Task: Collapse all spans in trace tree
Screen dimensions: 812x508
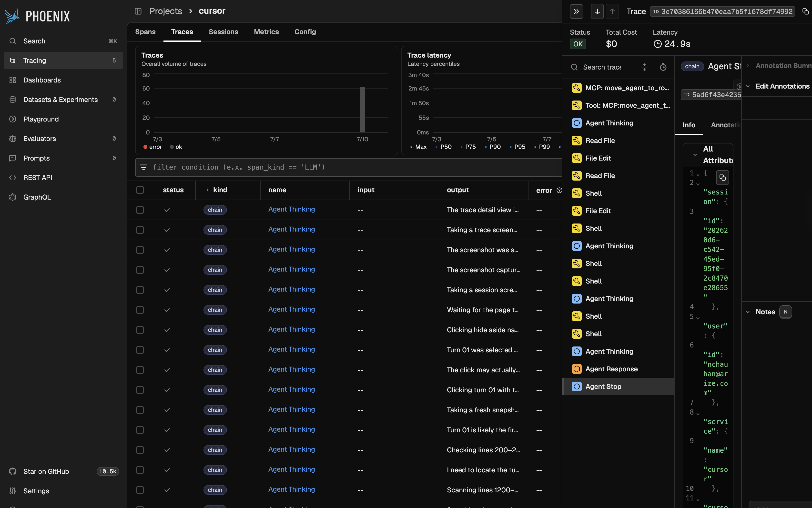Action: click(644, 67)
